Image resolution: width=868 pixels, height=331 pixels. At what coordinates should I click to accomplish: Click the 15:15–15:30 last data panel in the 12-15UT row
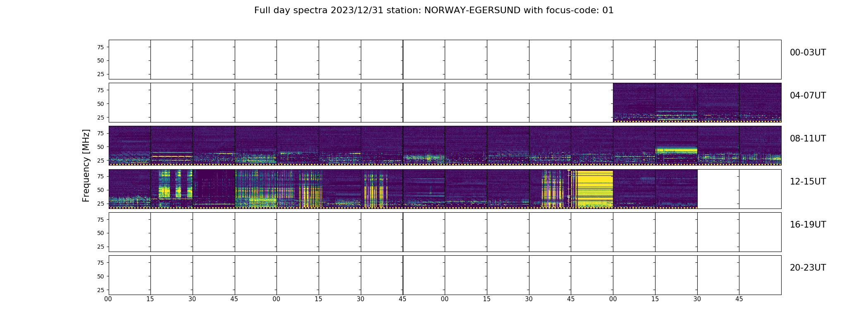tap(676, 189)
